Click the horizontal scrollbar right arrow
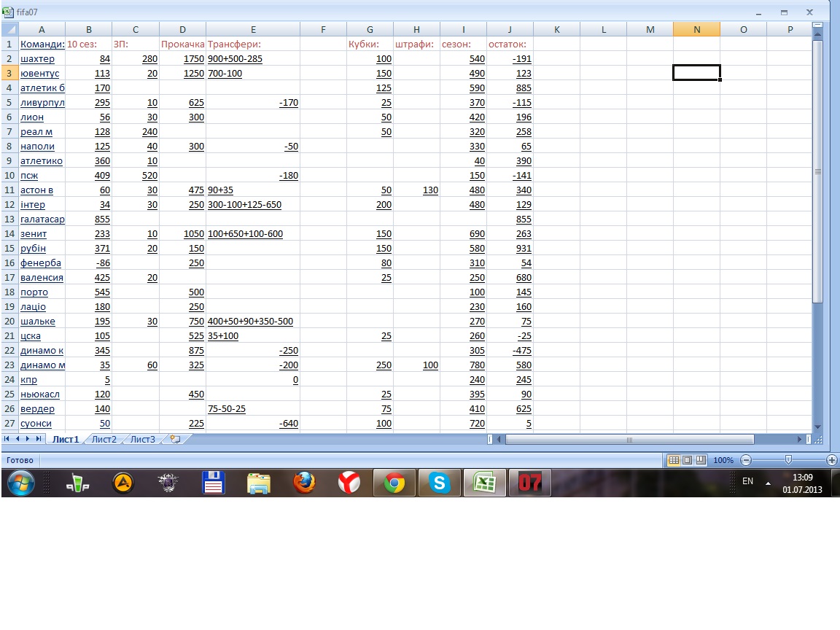 click(x=800, y=439)
